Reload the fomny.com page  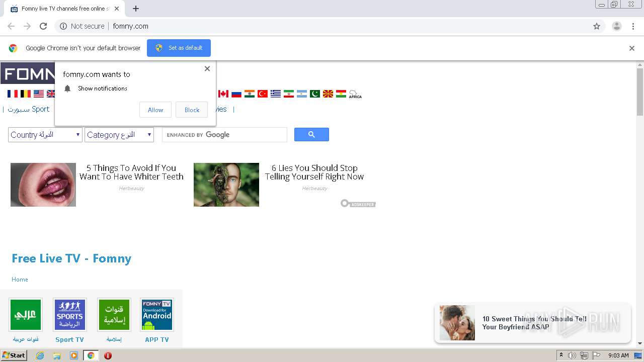pos(43,26)
